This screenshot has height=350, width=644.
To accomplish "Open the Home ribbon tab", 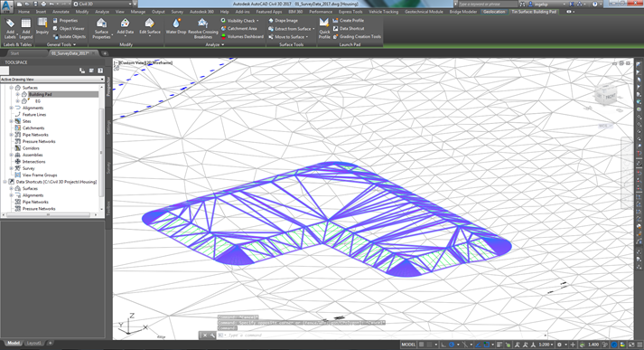I will pyautogui.click(x=23, y=12).
